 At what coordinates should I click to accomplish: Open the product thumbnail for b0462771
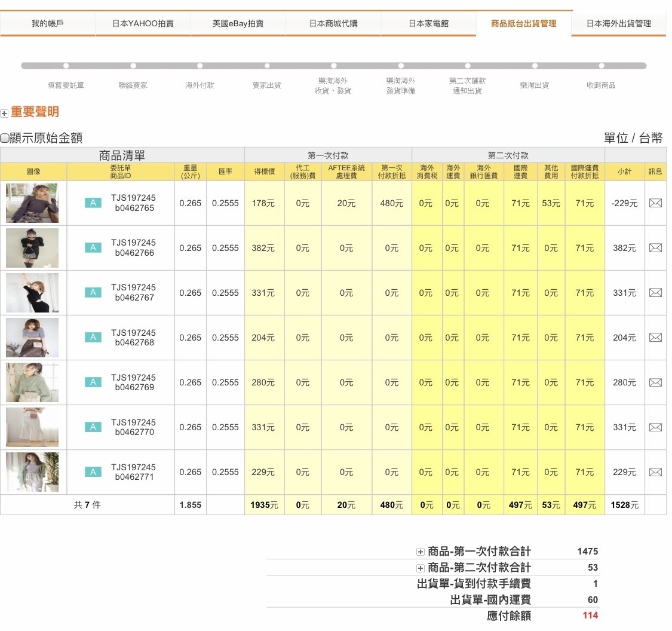coord(32,472)
